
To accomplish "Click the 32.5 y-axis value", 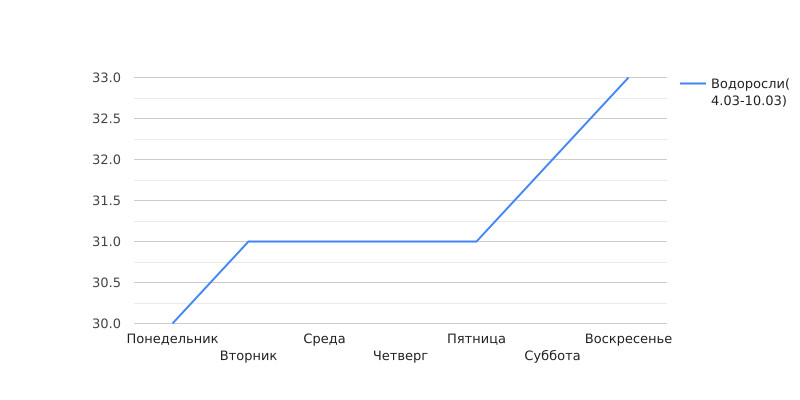I will 106,118.
